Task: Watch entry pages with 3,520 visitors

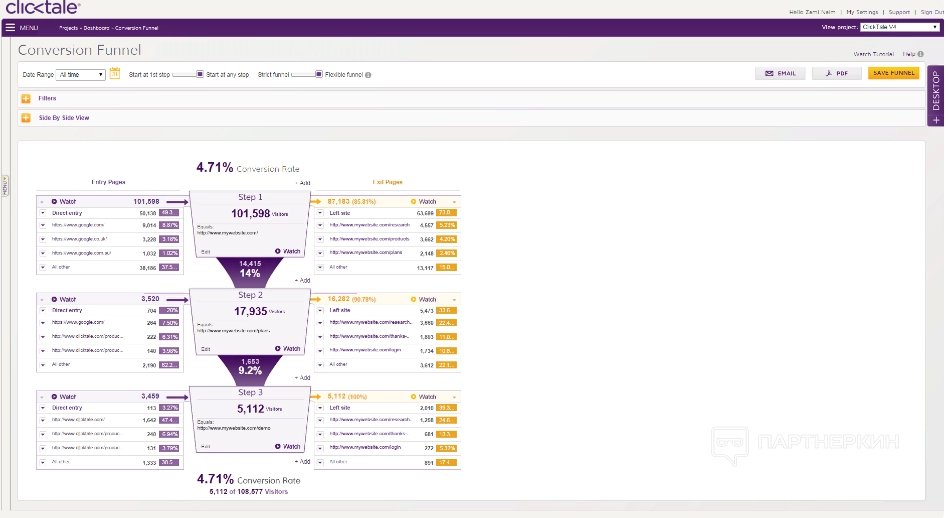Action: (64, 299)
